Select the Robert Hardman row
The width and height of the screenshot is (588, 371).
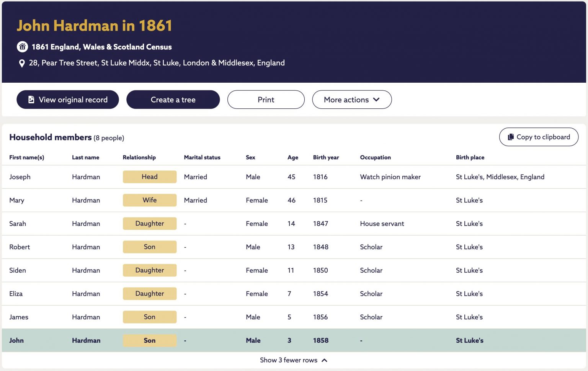coord(294,247)
